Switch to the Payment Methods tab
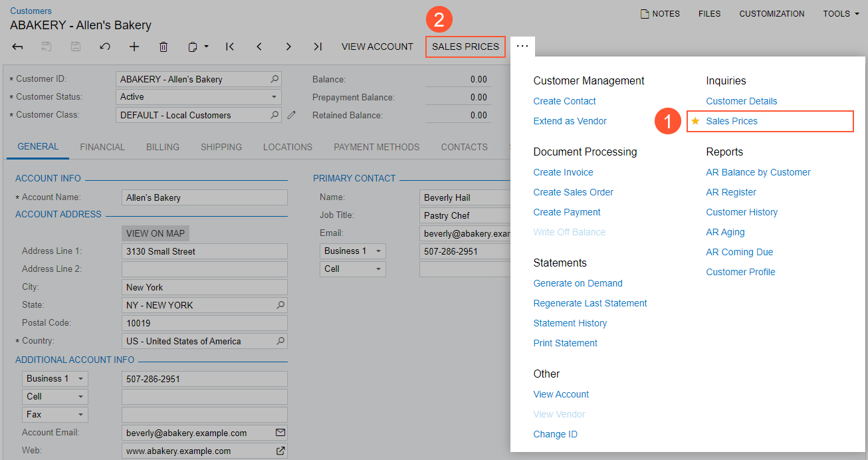The width and height of the screenshot is (868, 460). pyautogui.click(x=376, y=147)
